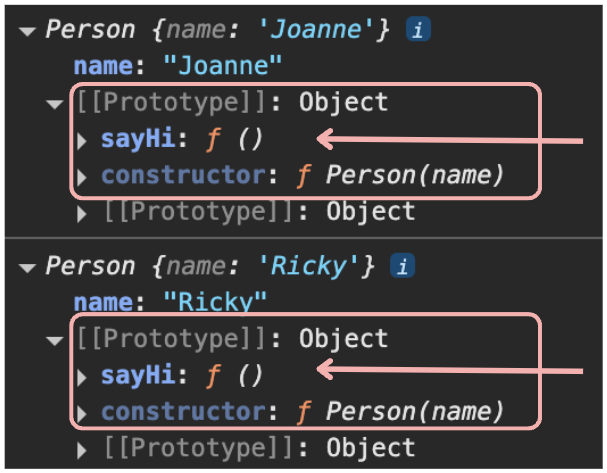Select the "Joanne" name value
The height and width of the screenshot is (473, 607).
(223, 65)
